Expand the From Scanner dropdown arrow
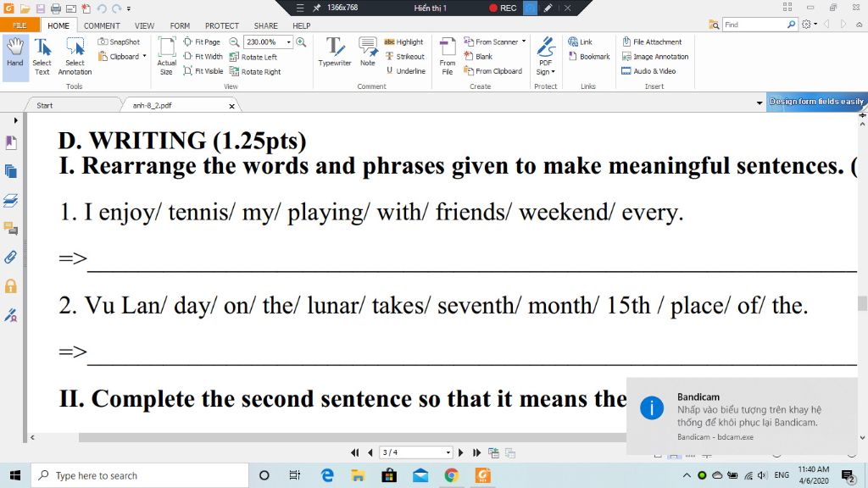The image size is (868, 488). pyautogui.click(x=524, y=42)
